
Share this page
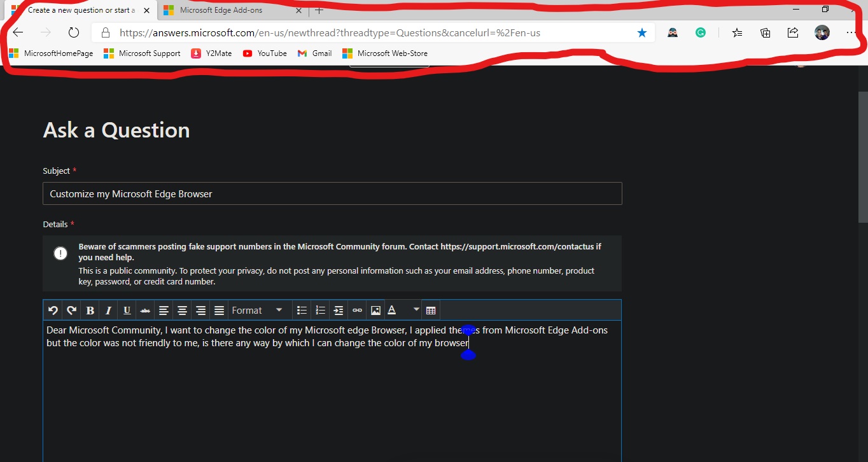(x=793, y=33)
